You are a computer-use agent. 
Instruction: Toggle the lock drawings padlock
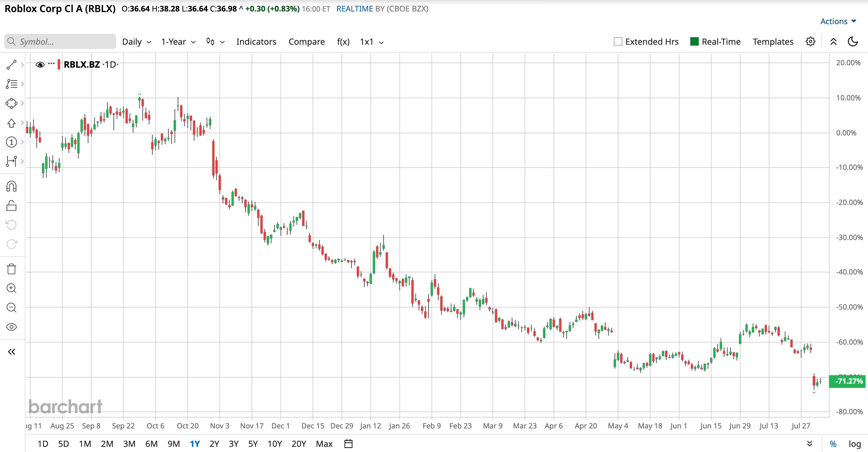[x=11, y=205]
